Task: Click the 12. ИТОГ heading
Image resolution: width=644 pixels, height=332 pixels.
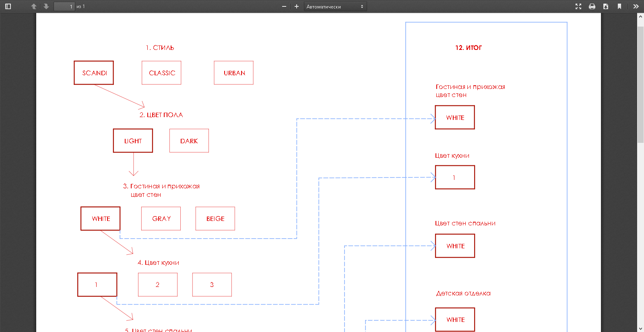Action: point(469,47)
